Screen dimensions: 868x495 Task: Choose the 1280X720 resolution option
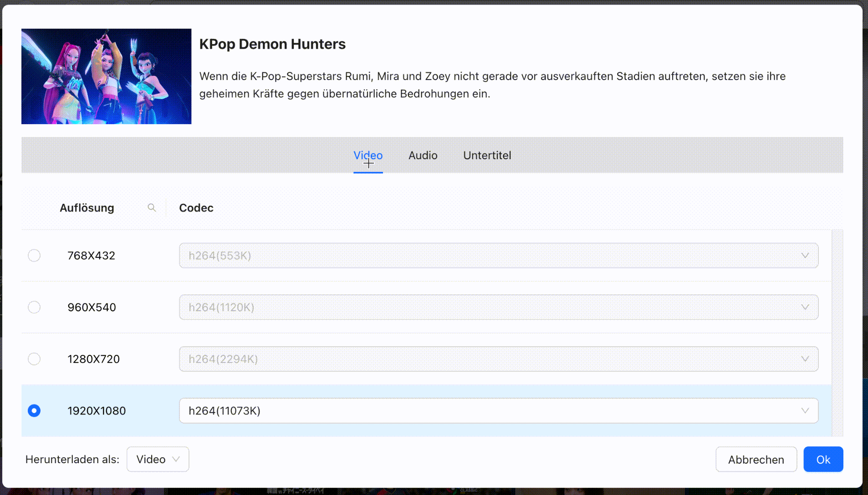click(34, 359)
